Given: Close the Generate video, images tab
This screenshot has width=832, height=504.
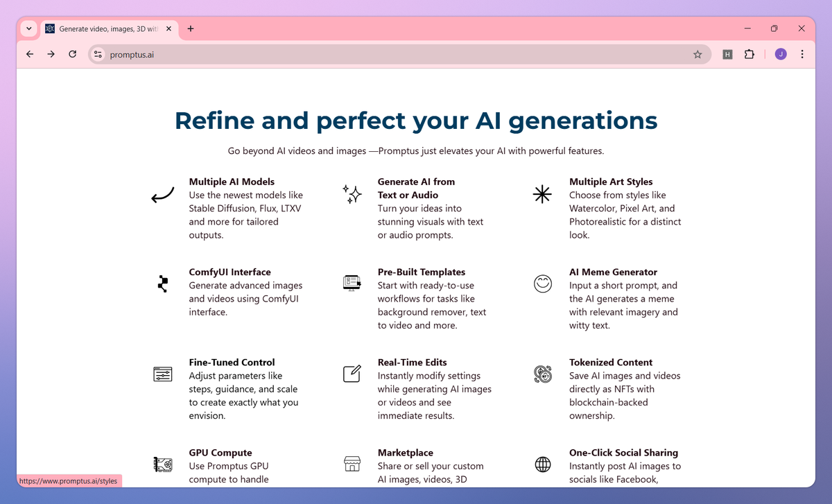Looking at the screenshot, I should pyautogui.click(x=167, y=29).
